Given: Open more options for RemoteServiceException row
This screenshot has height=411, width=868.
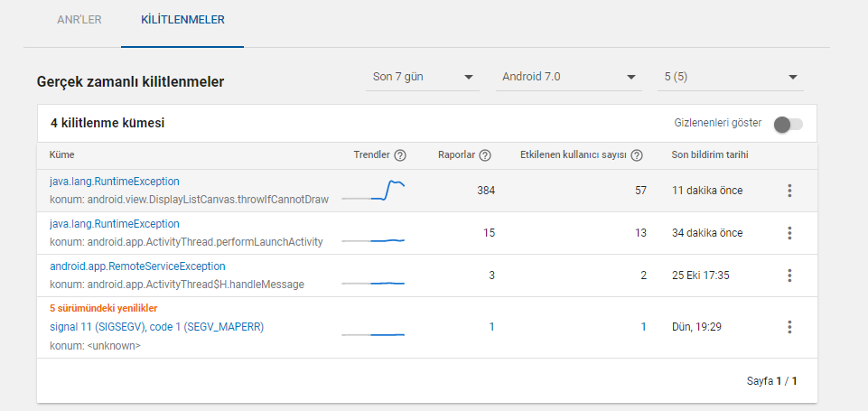Looking at the screenshot, I should [789, 276].
